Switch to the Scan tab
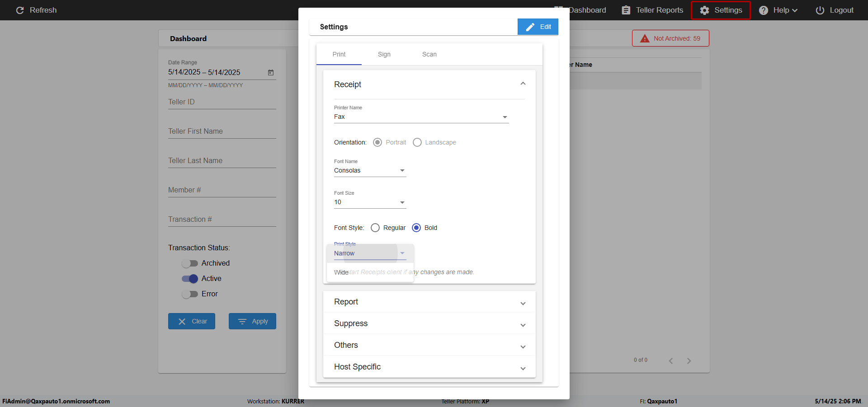The height and width of the screenshot is (407, 868). 429,54
